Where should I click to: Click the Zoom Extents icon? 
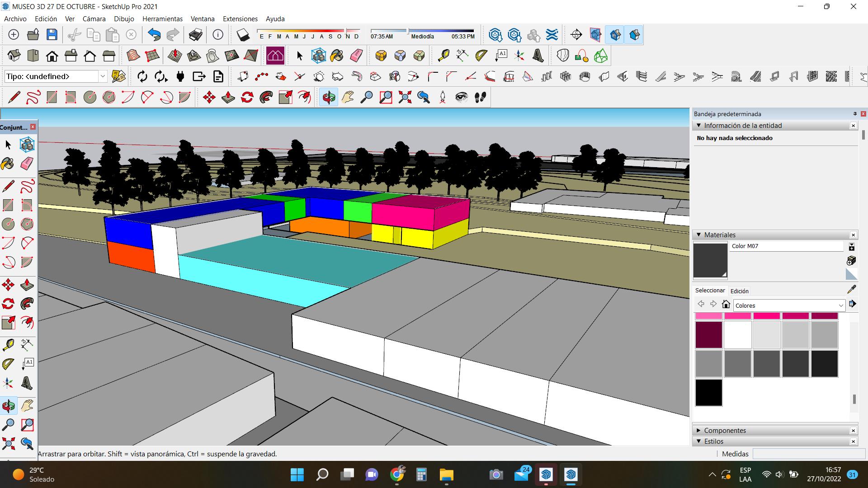point(405,97)
